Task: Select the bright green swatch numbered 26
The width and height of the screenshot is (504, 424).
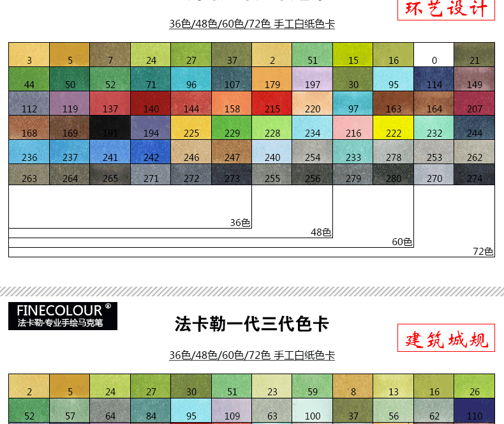Action: (x=475, y=386)
